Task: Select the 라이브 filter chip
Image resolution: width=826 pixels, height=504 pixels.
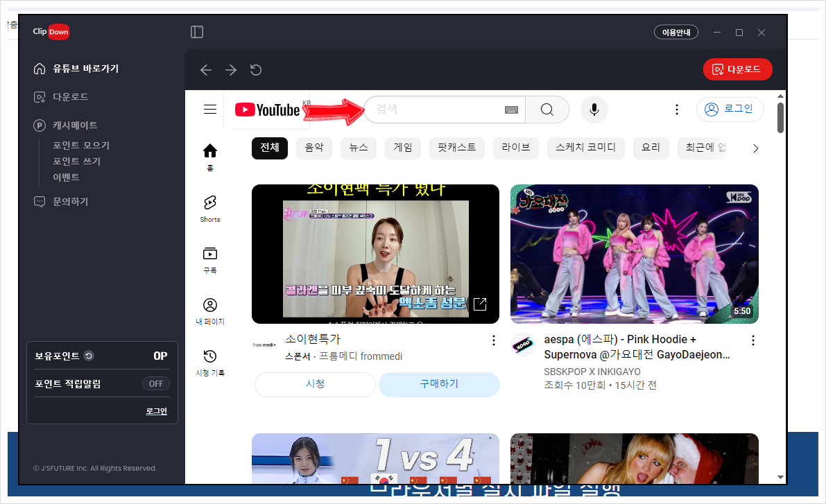Action: pos(516,148)
